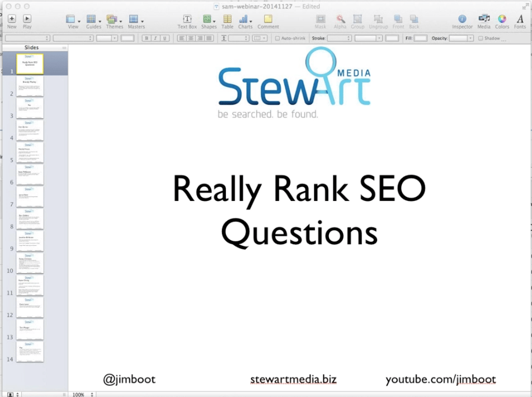Select slide 1 thumbnail
The width and height of the screenshot is (532, 397).
(x=30, y=63)
